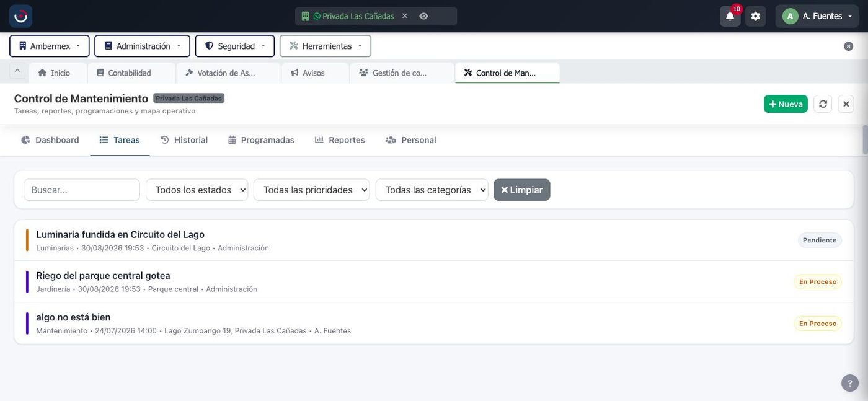The width and height of the screenshot is (868, 401).
Task: Go to the Contabilidad tab
Action: pyautogui.click(x=130, y=73)
